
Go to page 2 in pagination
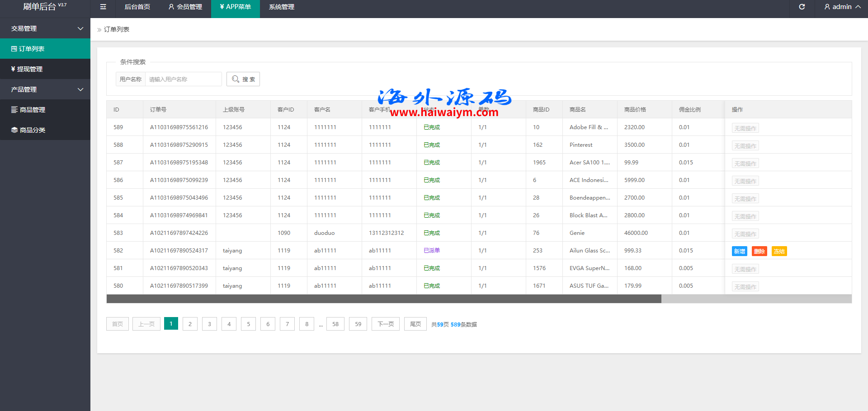[190, 324]
